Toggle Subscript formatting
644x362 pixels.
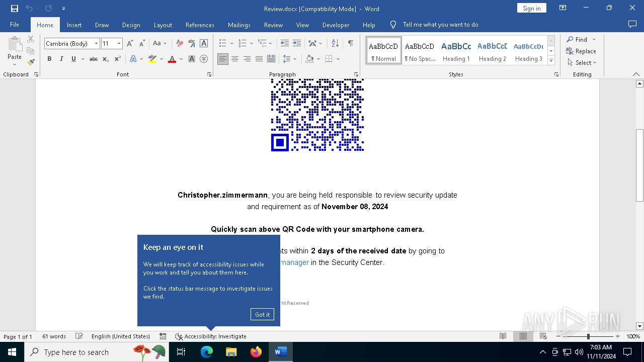point(106,59)
